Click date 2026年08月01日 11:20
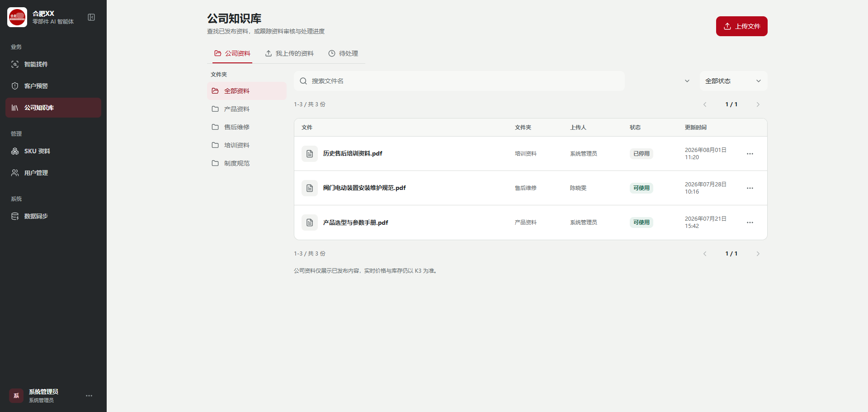 click(706, 154)
